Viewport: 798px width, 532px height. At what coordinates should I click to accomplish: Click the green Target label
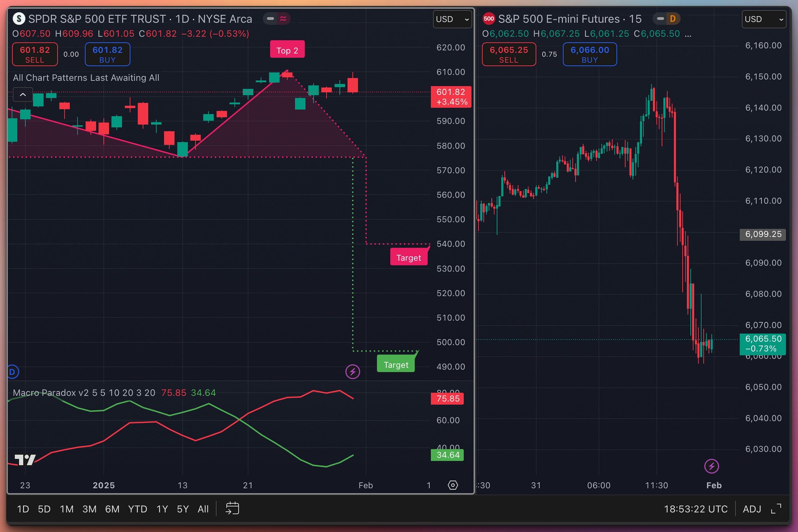coord(396,364)
